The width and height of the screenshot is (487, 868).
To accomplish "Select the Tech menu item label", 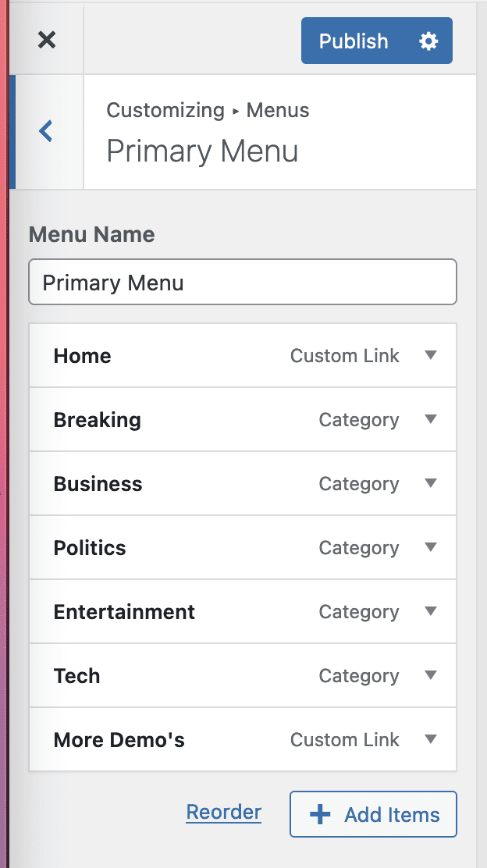I will [x=76, y=676].
